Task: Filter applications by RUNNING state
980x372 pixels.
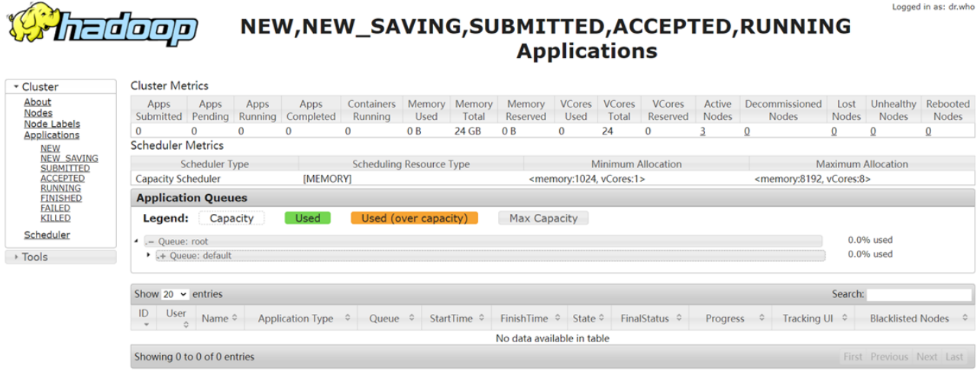Action: [60, 189]
